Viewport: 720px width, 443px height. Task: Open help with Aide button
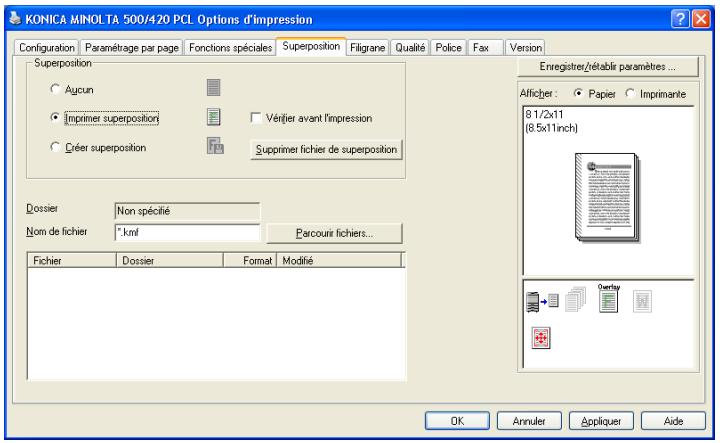coord(673,421)
